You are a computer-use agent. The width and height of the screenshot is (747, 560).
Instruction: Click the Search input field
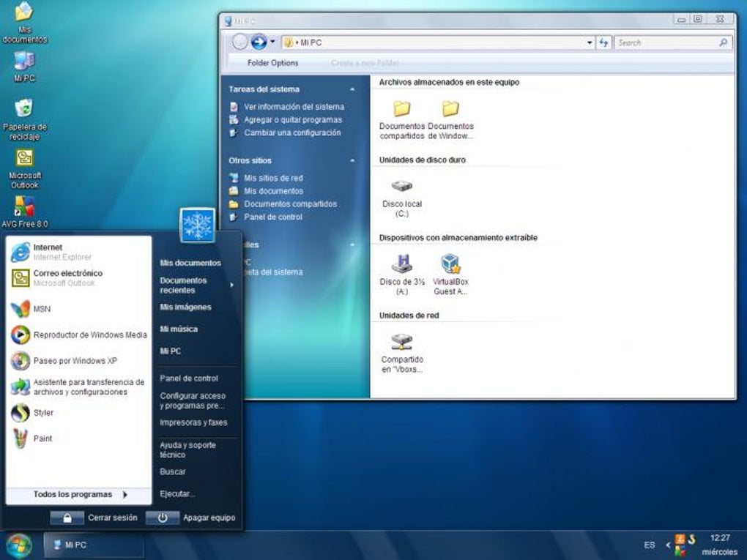(x=667, y=42)
